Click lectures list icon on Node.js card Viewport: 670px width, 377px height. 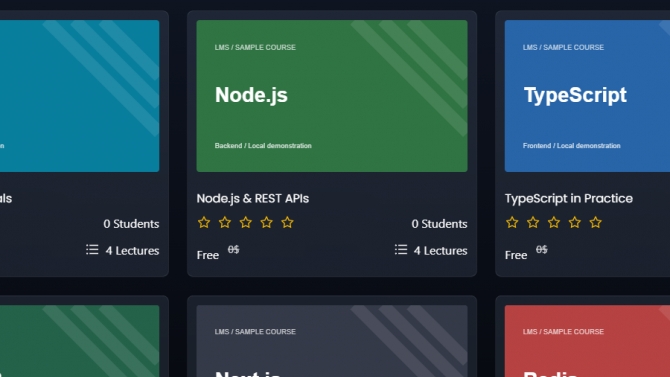pyautogui.click(x=401, y=250)
